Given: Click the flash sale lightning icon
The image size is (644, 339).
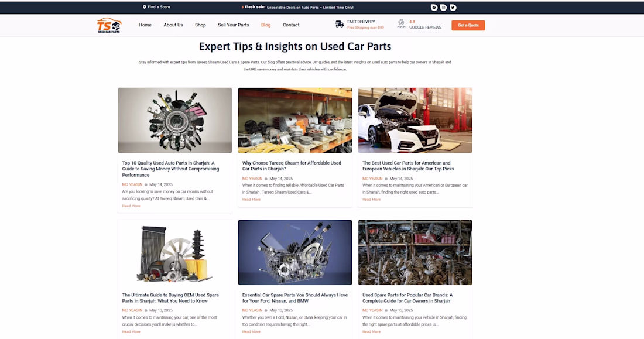Looking at the screenshot, I should (243, 7).
